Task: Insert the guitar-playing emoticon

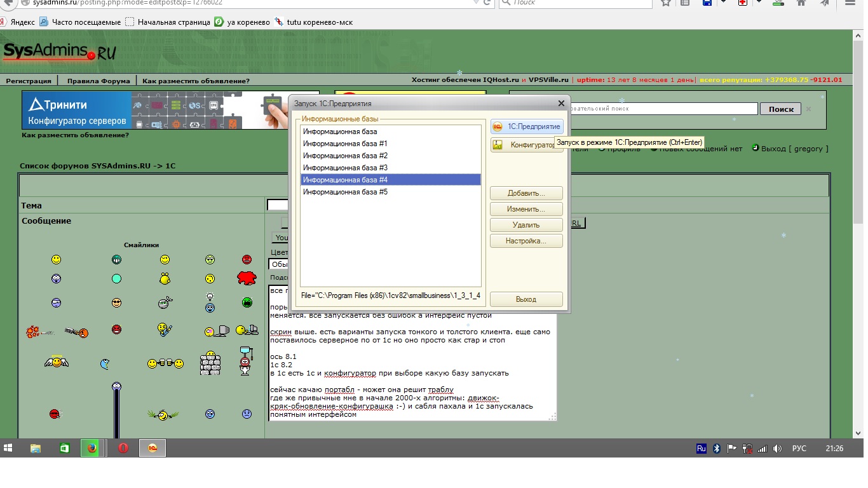Action: 165,329
